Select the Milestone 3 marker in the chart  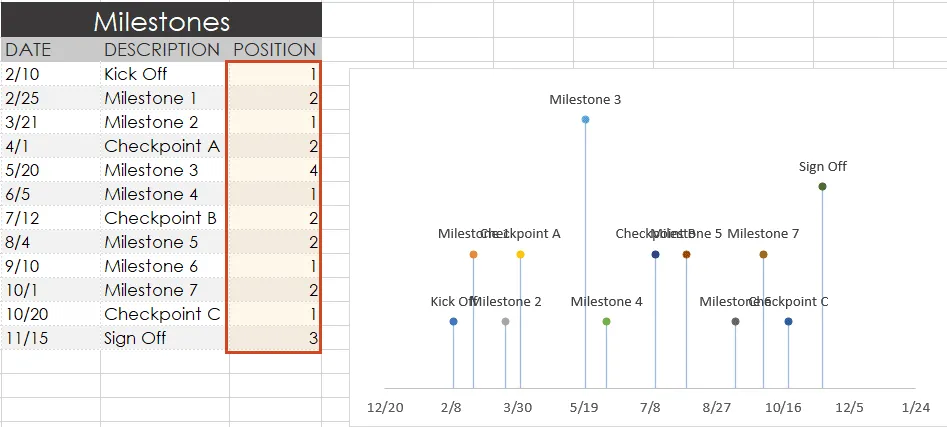(x=585, y=120)
